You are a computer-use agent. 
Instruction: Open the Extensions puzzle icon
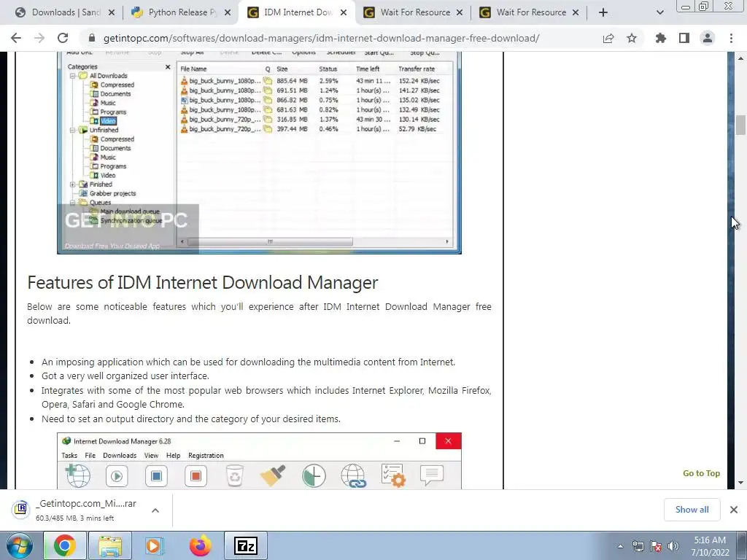(661, 38)
